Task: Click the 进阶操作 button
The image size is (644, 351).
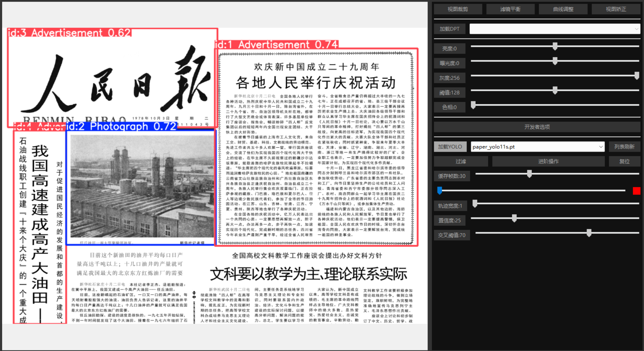Action: click(x=548, y=161)
